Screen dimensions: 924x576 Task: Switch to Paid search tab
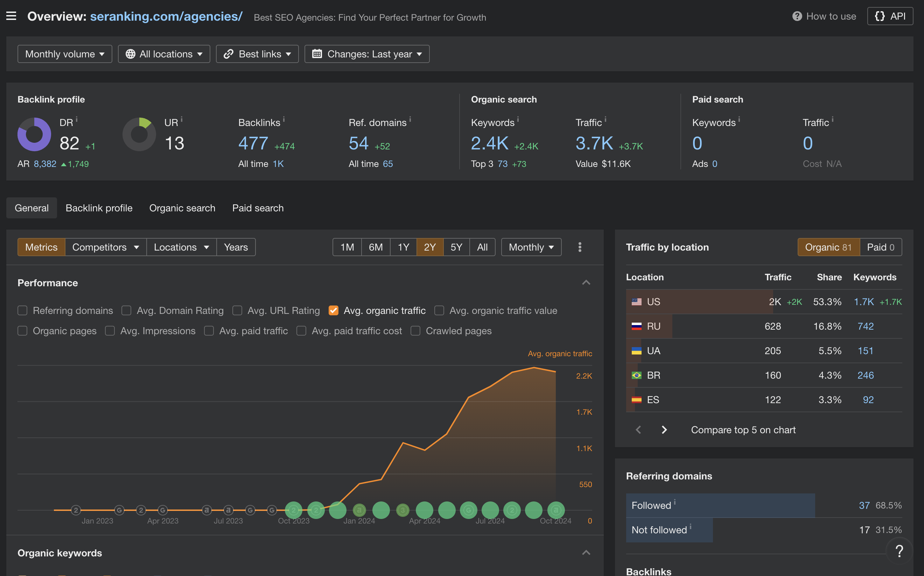(x=258, y=208)
